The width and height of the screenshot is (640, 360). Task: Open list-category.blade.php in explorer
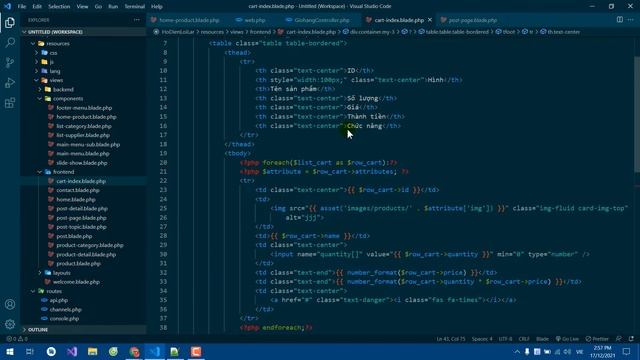[84, 126]
